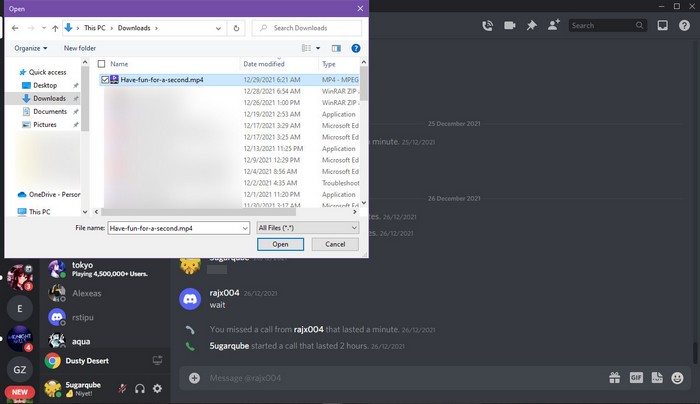The width and height of the screenshot is (700, 404).
Task: Select Documents in navigation pane
Action: point(50,111)
